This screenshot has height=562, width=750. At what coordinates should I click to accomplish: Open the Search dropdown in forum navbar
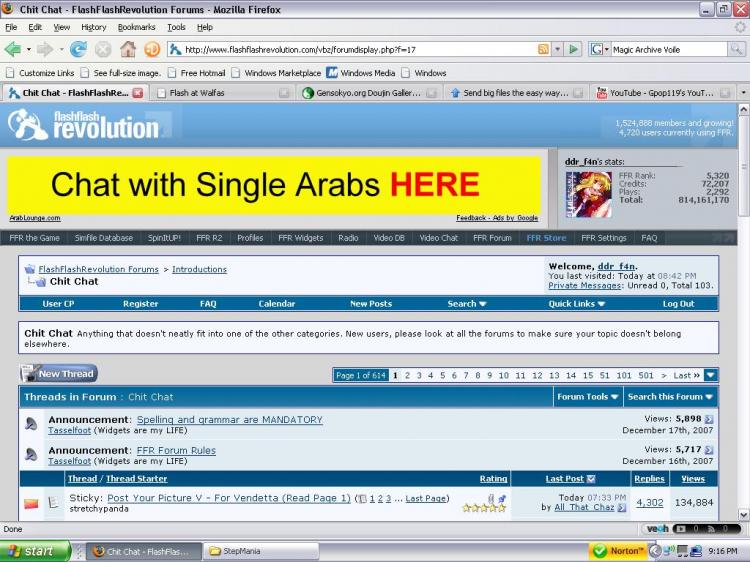pos(466,304)
